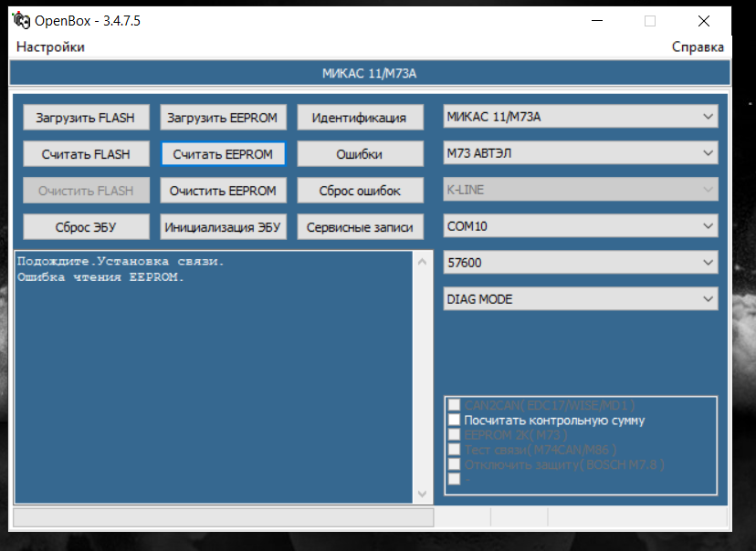Expand the М73 АВТЭЛ dropdown
The image size is (756, 551).
[x=580, y=153]
